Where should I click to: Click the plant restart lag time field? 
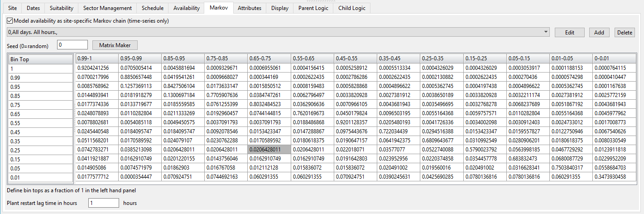click(104, 203)
